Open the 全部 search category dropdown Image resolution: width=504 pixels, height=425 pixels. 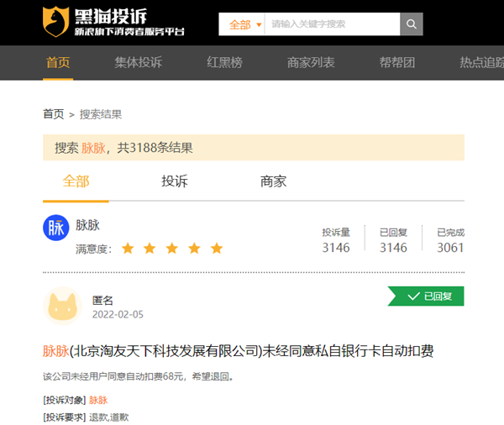pos(242,24)
